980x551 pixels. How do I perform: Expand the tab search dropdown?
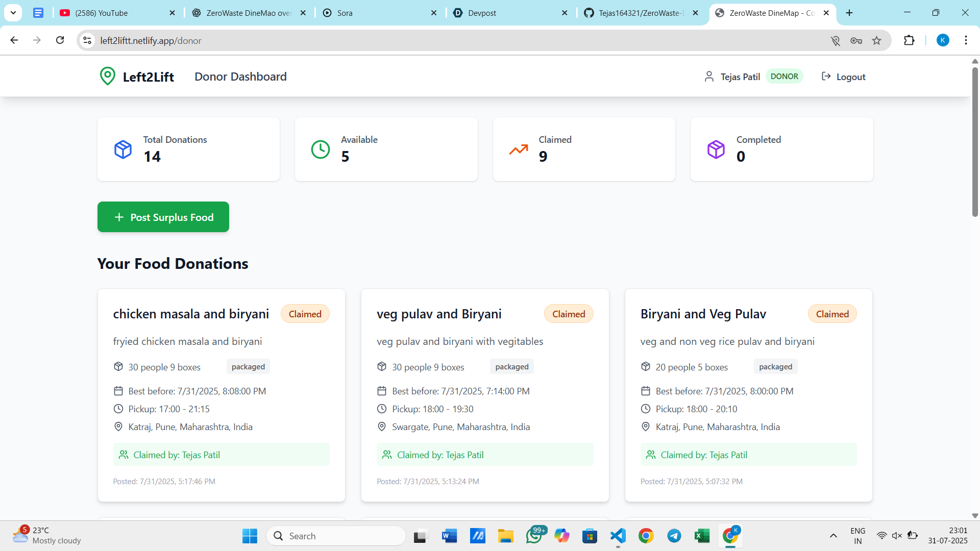pyautogui.click(x=13, y=13)
